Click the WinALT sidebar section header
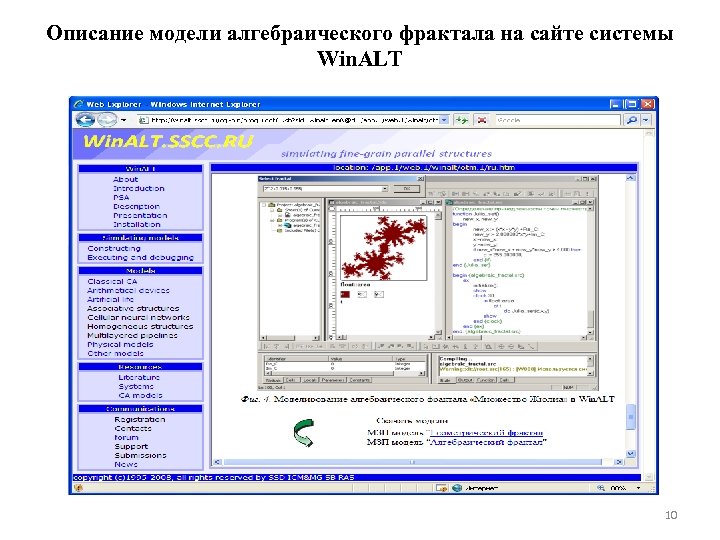The height and width of the screenshot is (540, 720). 141,169
